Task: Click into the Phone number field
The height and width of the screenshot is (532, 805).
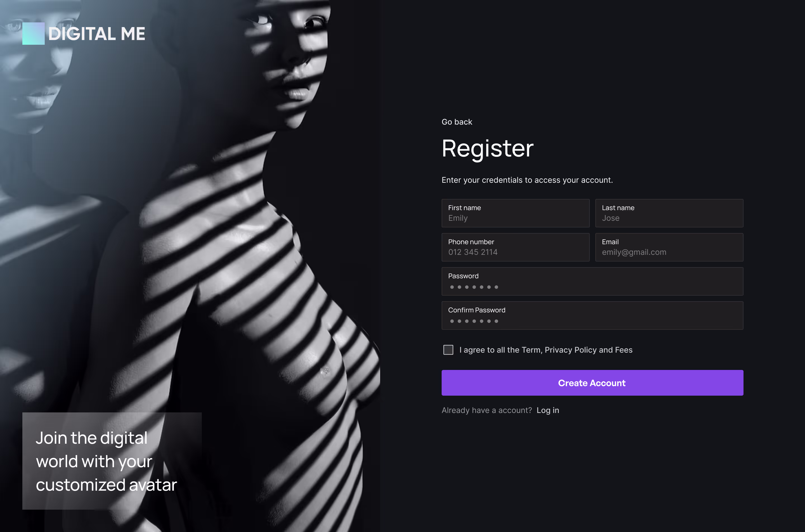Action: pyautogui.click(x=515, y=247)
